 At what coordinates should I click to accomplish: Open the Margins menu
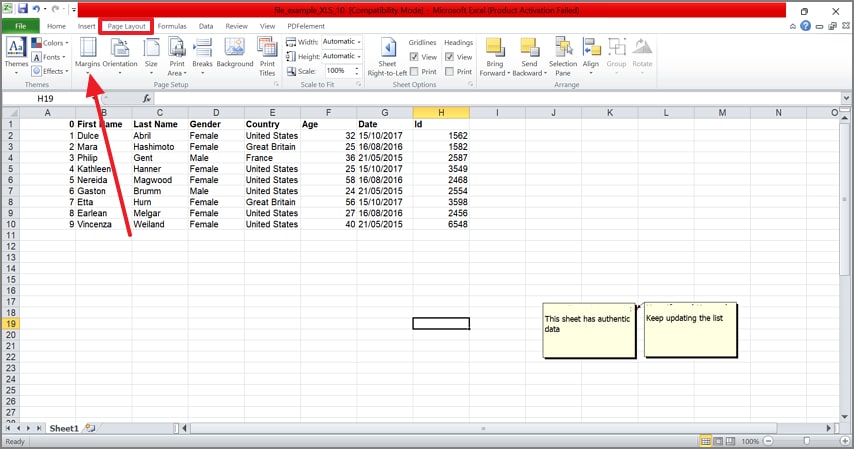pyautogui.click(x=87, y=56)
